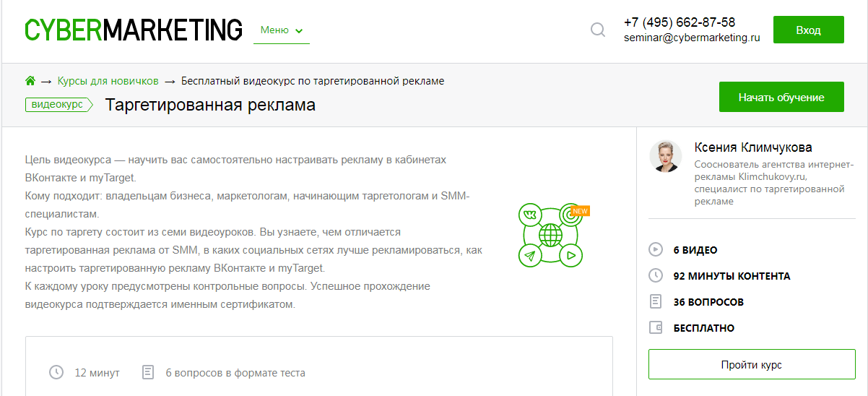Click the play icon next to 6 ВИДЕО
Screen dimensions: 868x396
coord(656,250)
